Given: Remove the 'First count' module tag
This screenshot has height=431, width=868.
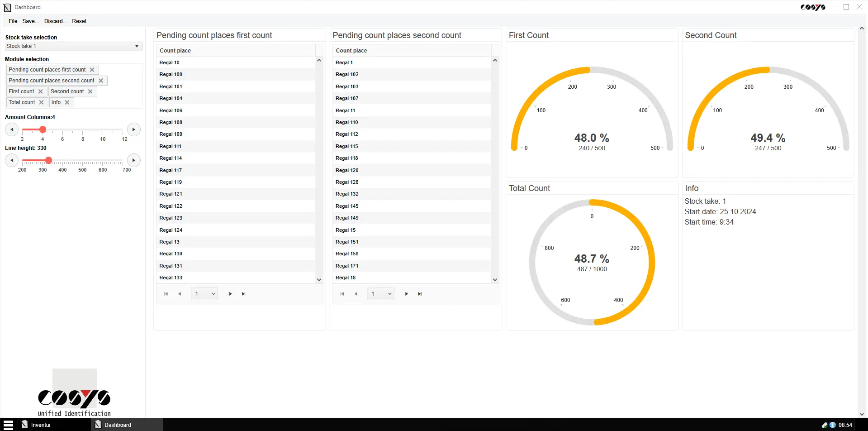Looking at the screenshot, I should (41, 91).
